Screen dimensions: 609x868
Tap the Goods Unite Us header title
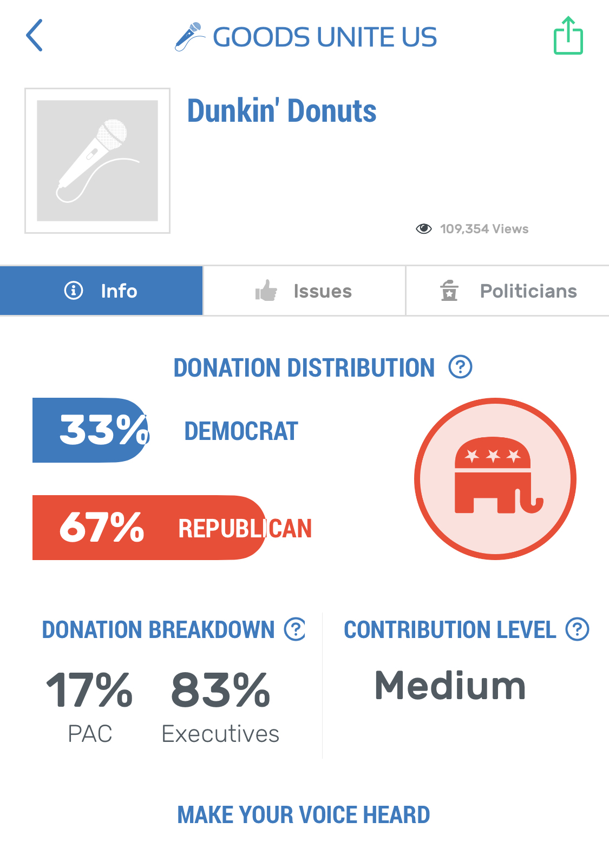point(325,37)
